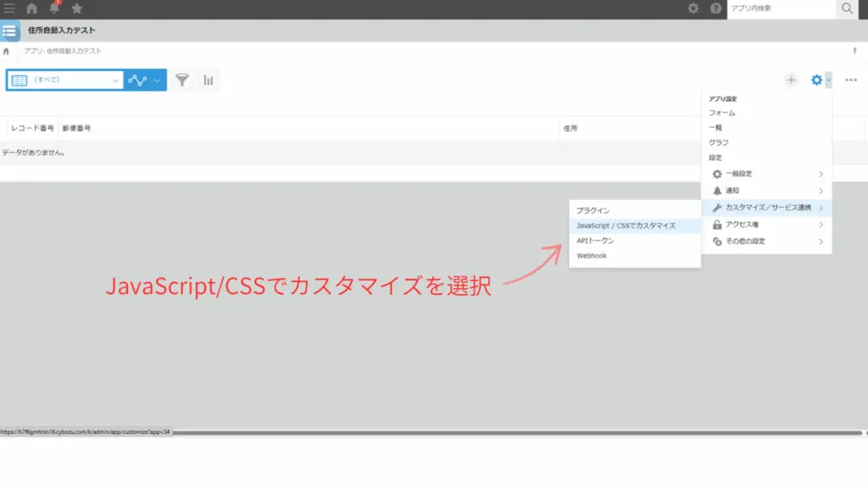Open the hamburger menu icon

pos(9,8)
